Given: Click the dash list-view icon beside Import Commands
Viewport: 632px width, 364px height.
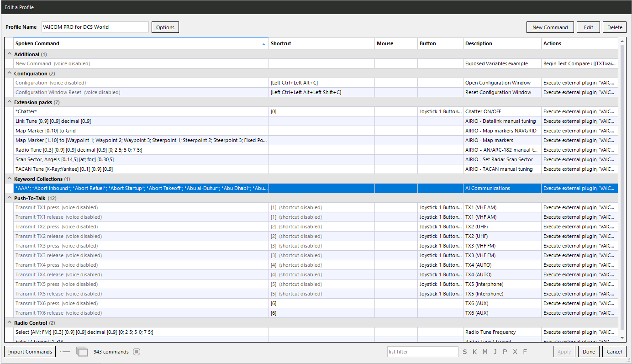Looking at the screenshot, I should click(x=66, y=352).
